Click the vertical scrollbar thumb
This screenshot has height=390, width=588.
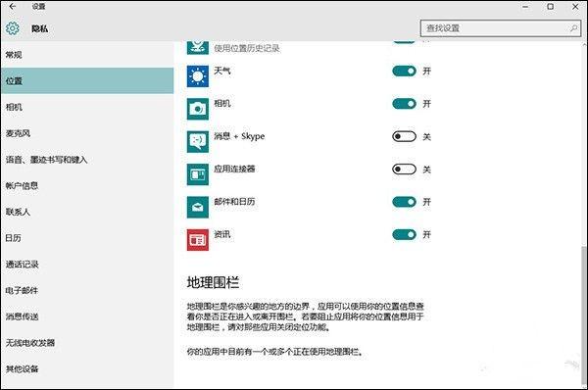[583, 317]
